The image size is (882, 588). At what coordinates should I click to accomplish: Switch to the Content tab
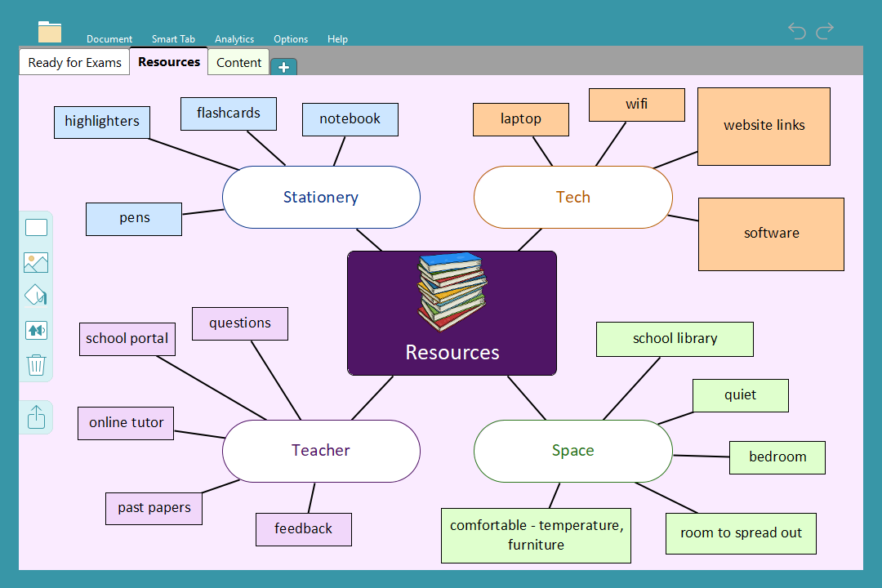click(x=238, y=63)
